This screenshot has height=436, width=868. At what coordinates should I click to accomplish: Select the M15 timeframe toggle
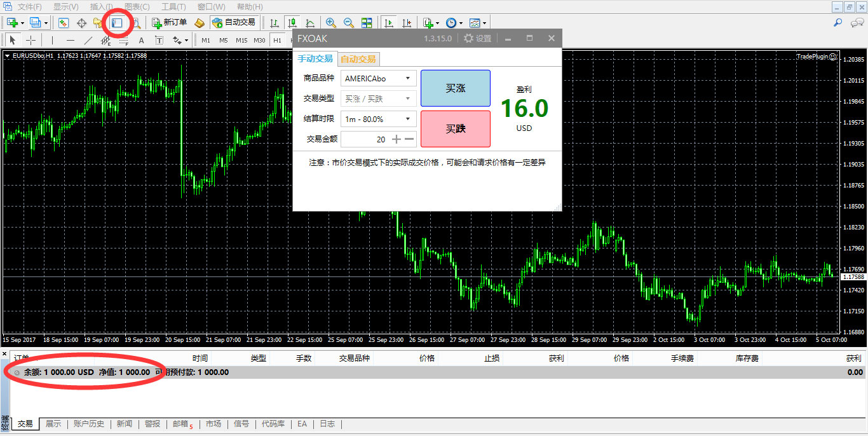241,40
